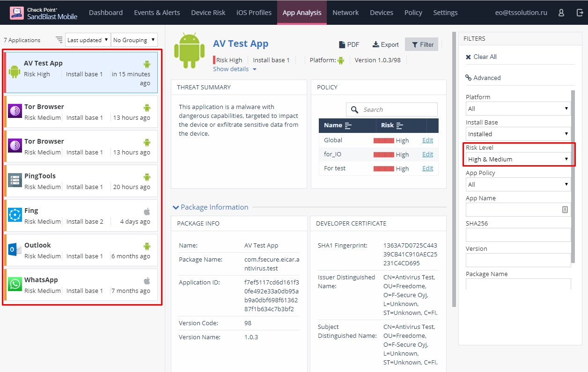This screenshot has height=372, width=588.
Task: Click the Apple platform icon in the Fing row
Action: coord(147,211)
